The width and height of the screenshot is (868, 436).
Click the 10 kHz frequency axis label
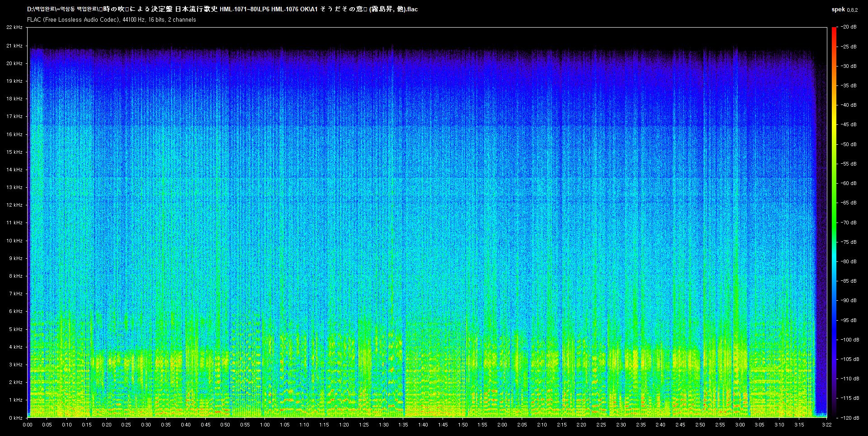[x=14, y=241]
